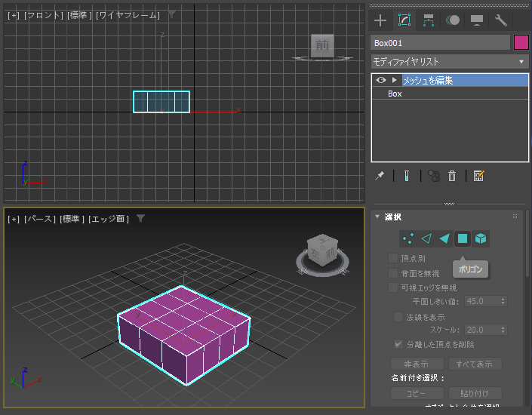The image size is (532, 415).
Task: Click the perspective viewport filter funnel icon
Action: pyautogui.click(x=141, y=218)
